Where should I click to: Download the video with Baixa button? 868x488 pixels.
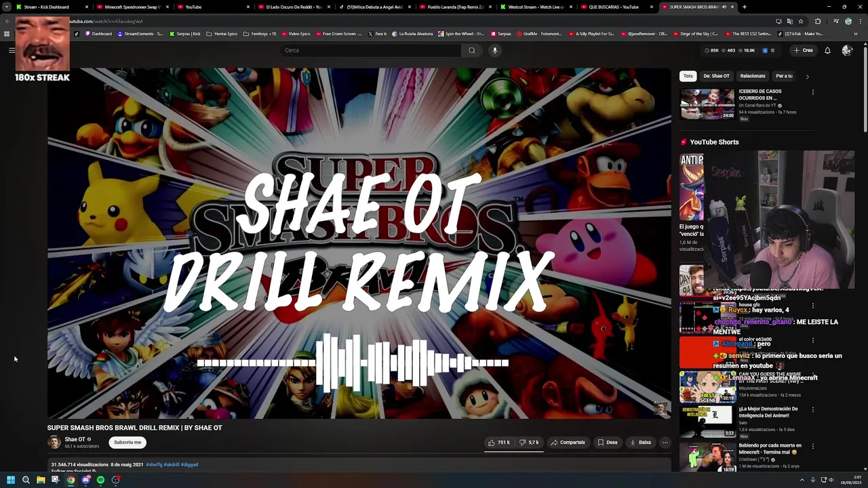click(641, 443)
